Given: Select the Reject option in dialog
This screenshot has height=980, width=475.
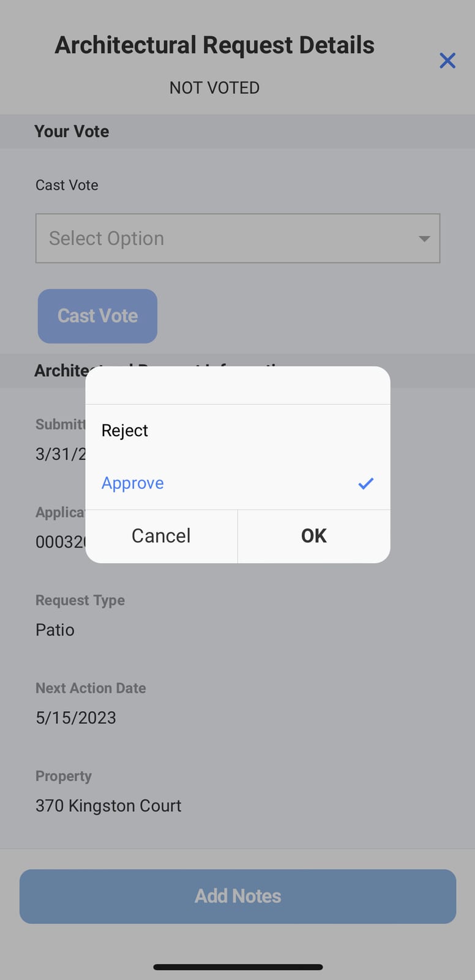Looking at the screenshot, I should pyautogui.click(x=238, y=431).
